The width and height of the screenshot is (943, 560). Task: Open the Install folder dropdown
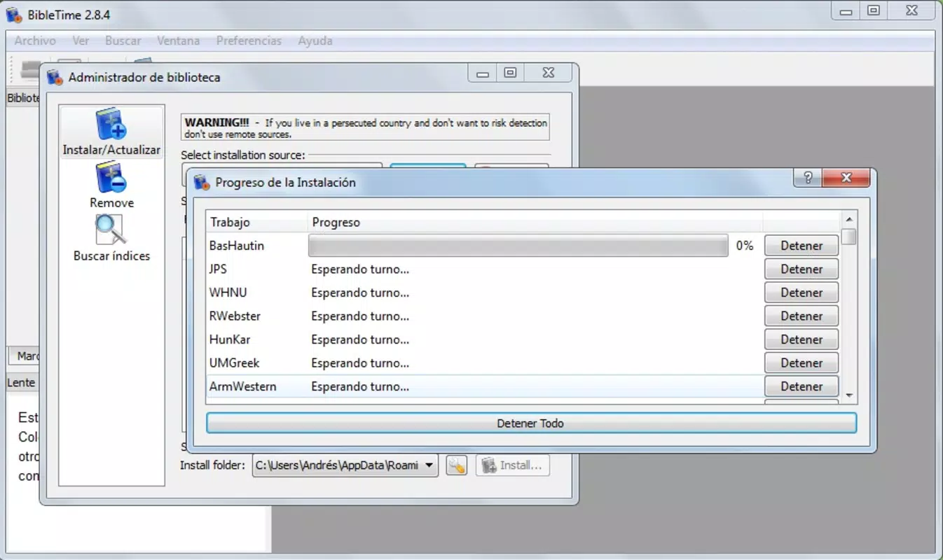click(x=345, y=465)
